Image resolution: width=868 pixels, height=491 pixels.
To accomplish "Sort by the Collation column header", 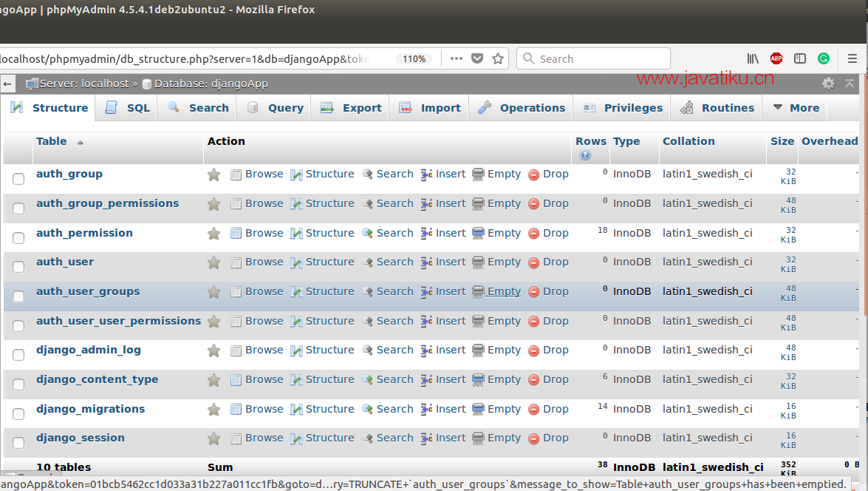I will click(x=688, y=141).
